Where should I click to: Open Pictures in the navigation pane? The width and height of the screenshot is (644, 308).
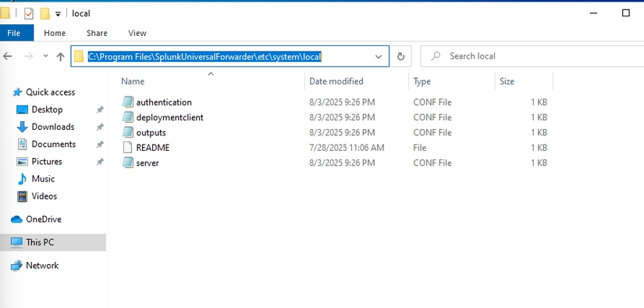click(x=47, y=161)
